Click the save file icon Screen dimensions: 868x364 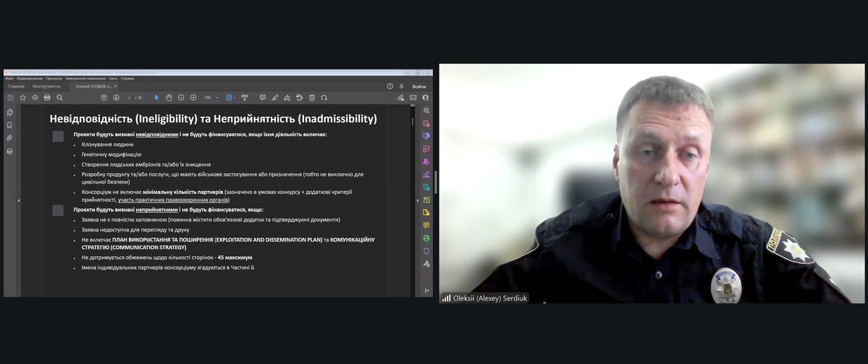(x=10, y=98)
